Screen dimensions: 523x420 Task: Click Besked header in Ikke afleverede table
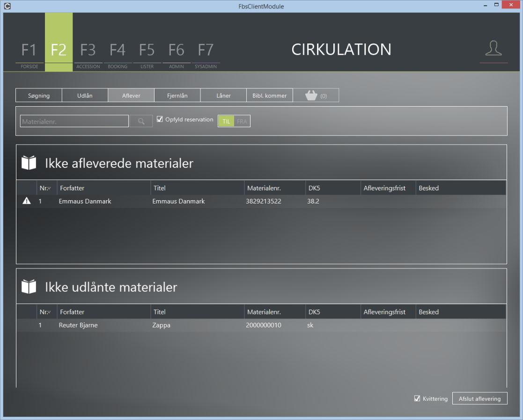(461, 188)
